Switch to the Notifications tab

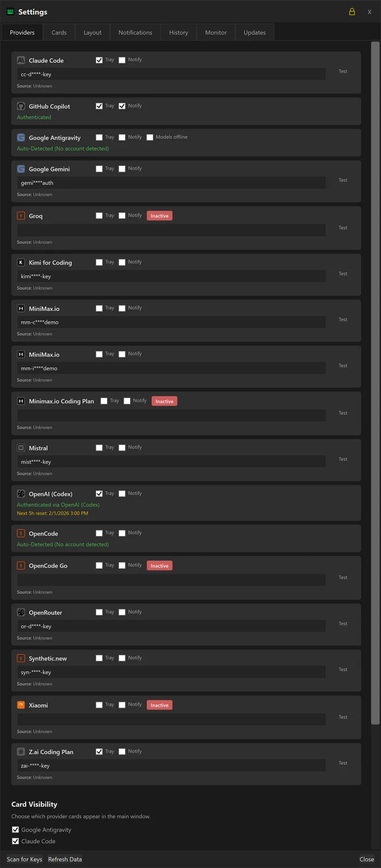tap(135, 33)
